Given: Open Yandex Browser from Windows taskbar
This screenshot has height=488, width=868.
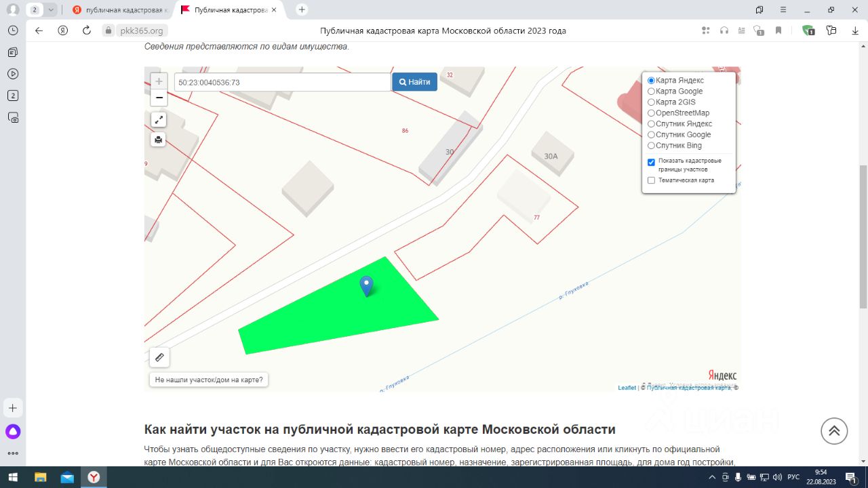Looking at the screenshot, I should tap(94, 477).
